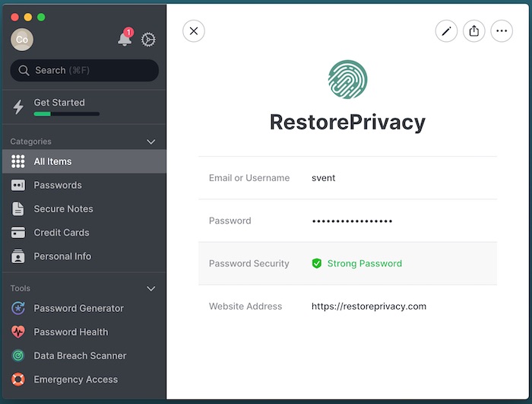Image resolution: width=532 pixels, height=404 pixels.
Task: Select All Items category
Action: pyautogui.click(x=84, y=161)
